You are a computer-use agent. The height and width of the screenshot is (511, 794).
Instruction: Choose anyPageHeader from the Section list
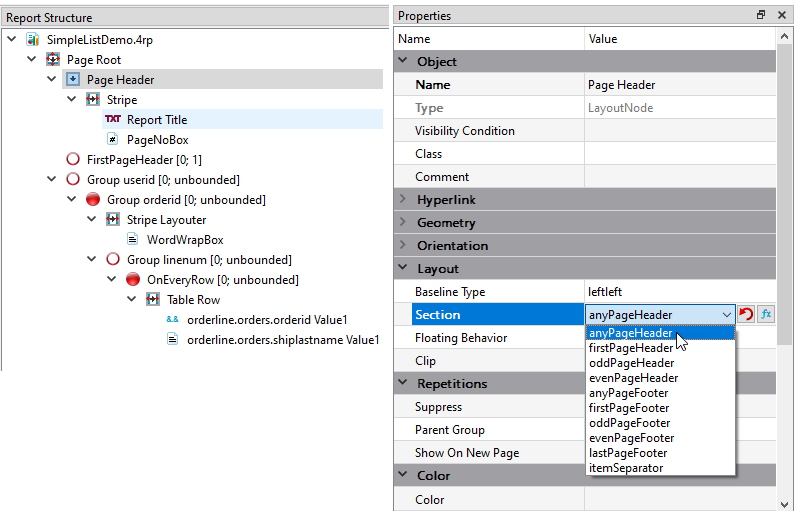(x=660, y=333)
